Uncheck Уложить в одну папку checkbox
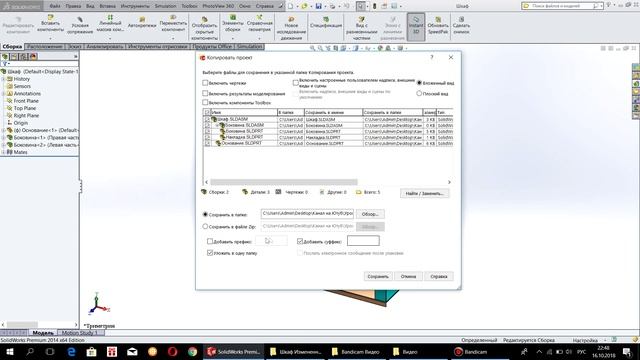Screen dimensions: 640x360 point(210,253)
